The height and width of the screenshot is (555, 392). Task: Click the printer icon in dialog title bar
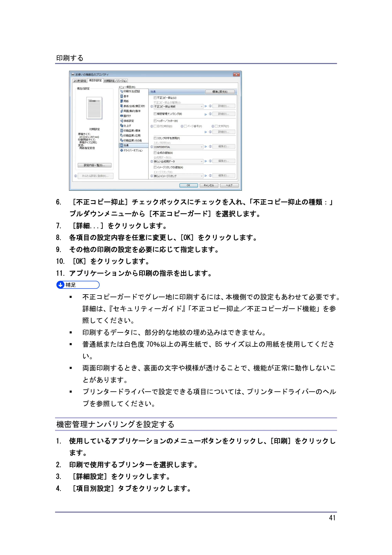click(73, 75)
